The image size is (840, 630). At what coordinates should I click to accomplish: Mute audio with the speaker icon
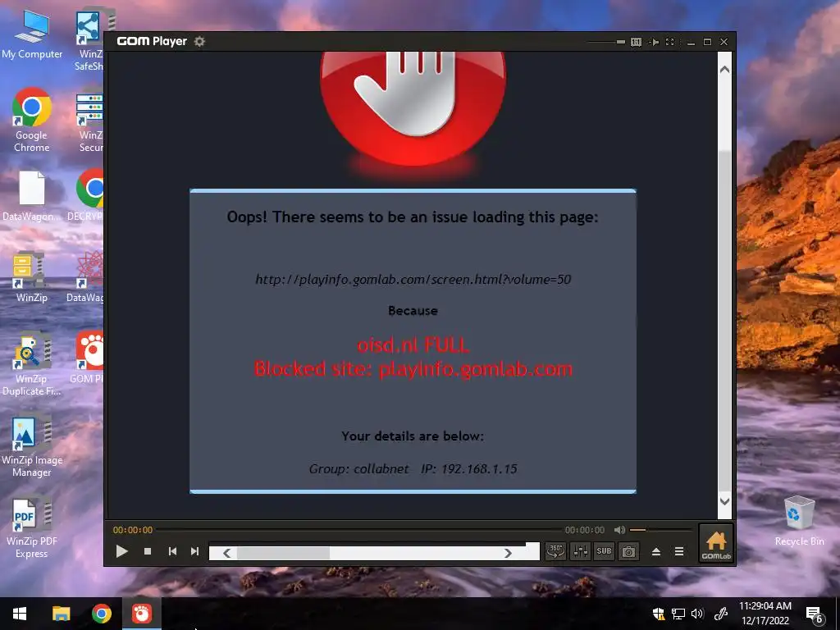(x=619, y=530)
